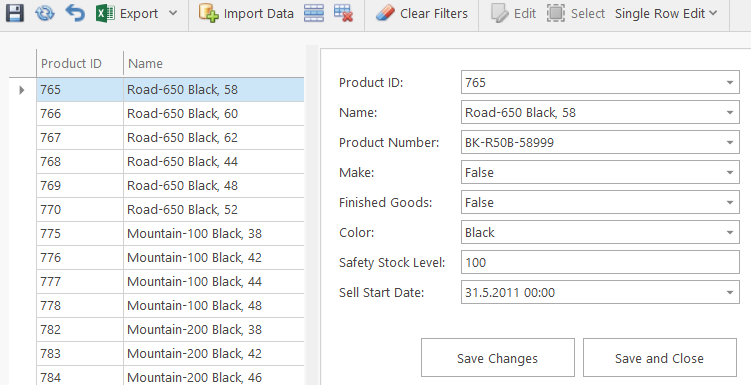Select Road-650 Black, 62 row
This screenshot has height=385, width=751.
click(x=171, y=137)
